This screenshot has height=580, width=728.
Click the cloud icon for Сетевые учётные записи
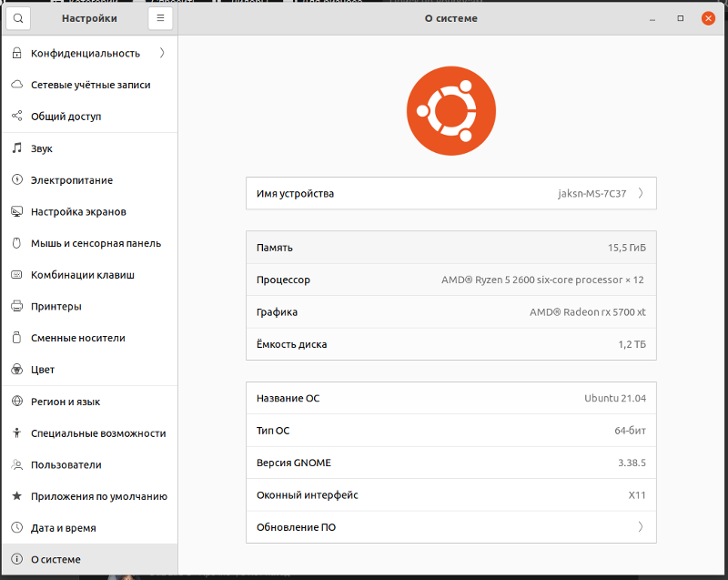tap(16, 85)
